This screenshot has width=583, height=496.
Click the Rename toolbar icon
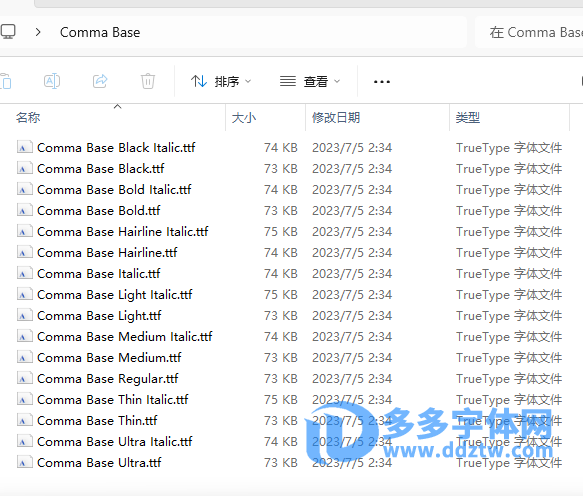pyautogui.click(x=52, y=81)
